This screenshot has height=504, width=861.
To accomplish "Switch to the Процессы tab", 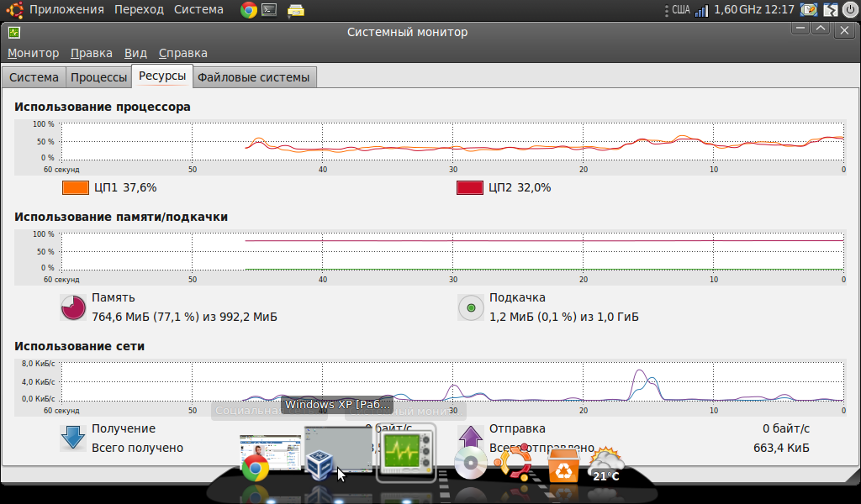I will pos(99,77).
